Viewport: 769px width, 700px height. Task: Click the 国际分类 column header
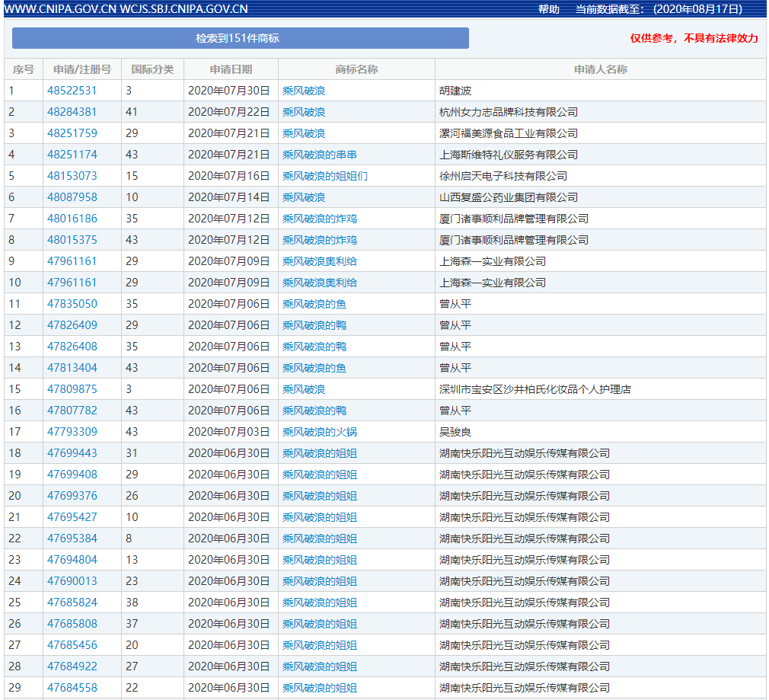pos(152,69)
